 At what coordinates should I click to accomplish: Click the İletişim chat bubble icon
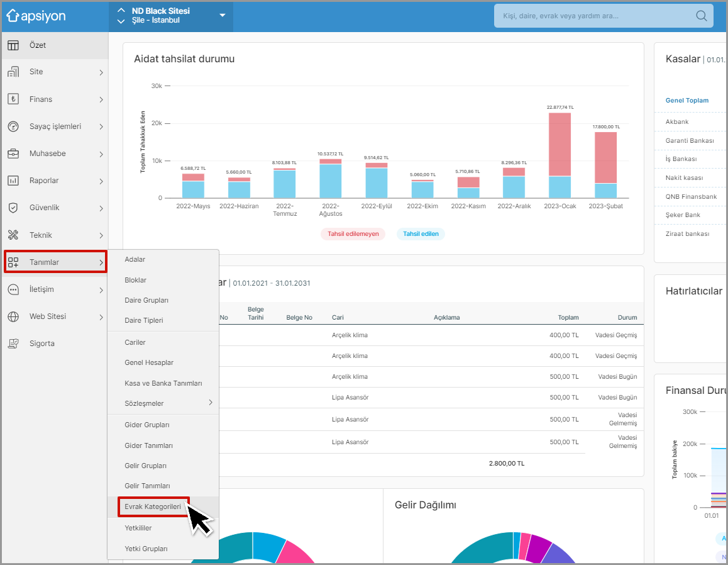[x=13, y=289]
